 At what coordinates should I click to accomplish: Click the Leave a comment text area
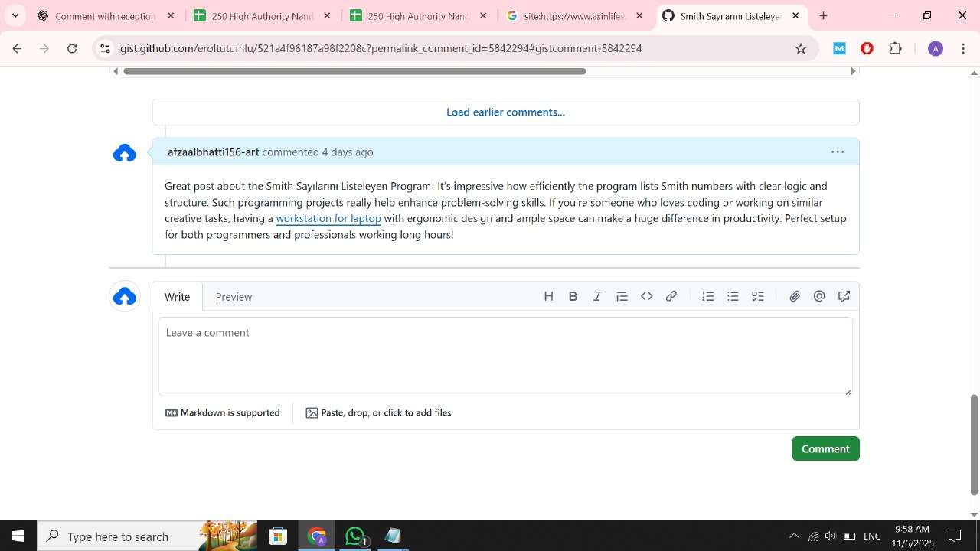505,356
